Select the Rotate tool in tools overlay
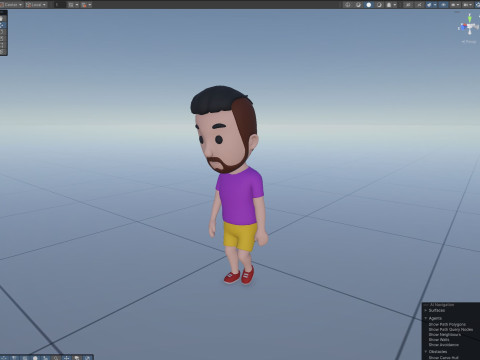480x360 pixels. [x=3, y=32]
